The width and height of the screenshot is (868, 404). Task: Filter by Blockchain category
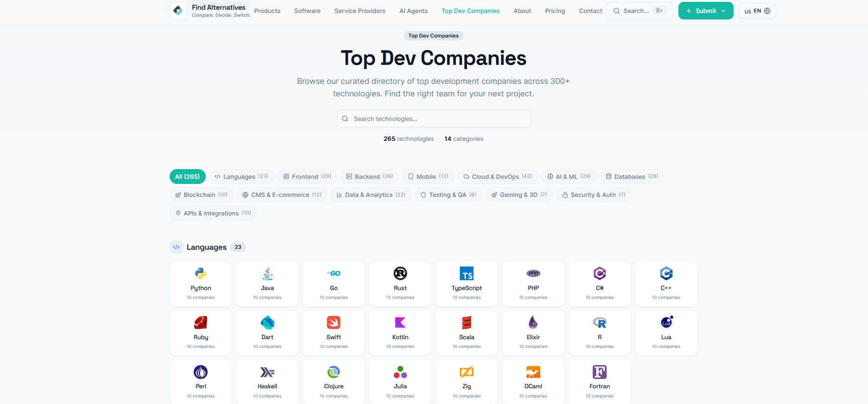tap(202, 195)
